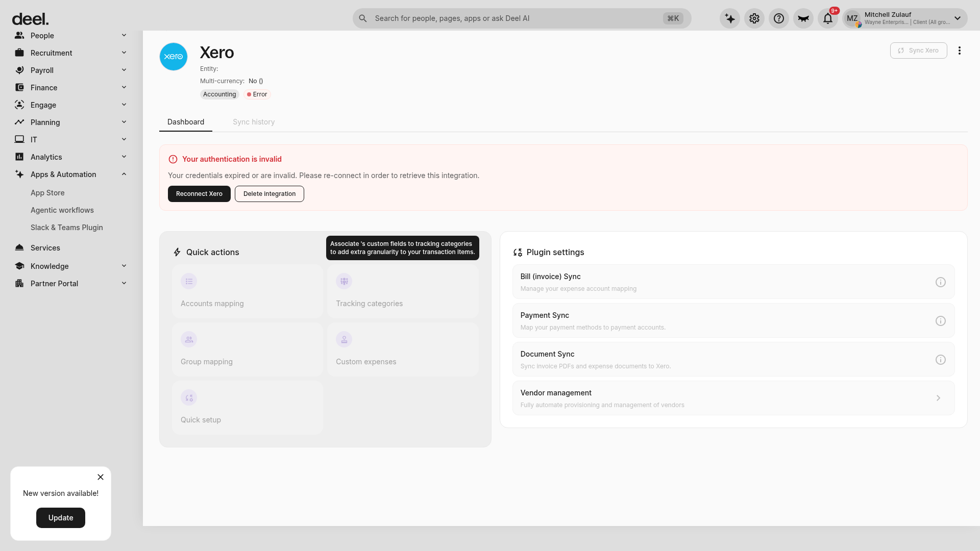Expand the Recruitment menu chevron
Screen dimensions: 980x551
124,53
